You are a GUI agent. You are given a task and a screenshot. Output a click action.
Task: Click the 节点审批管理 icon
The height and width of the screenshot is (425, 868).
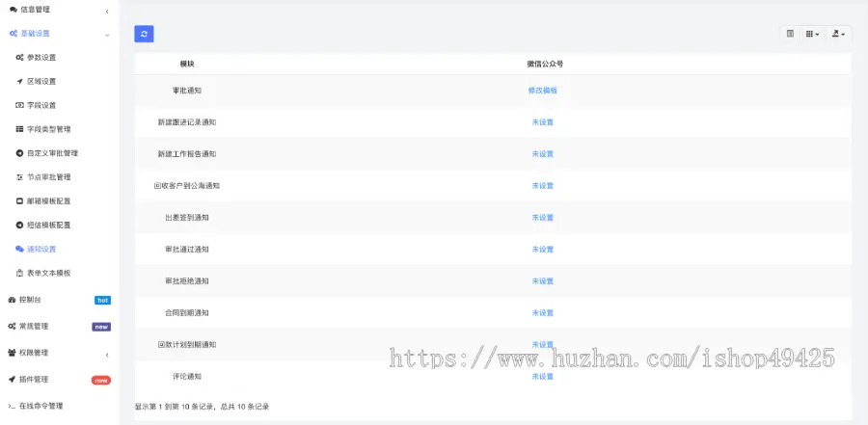pos(19,177)
